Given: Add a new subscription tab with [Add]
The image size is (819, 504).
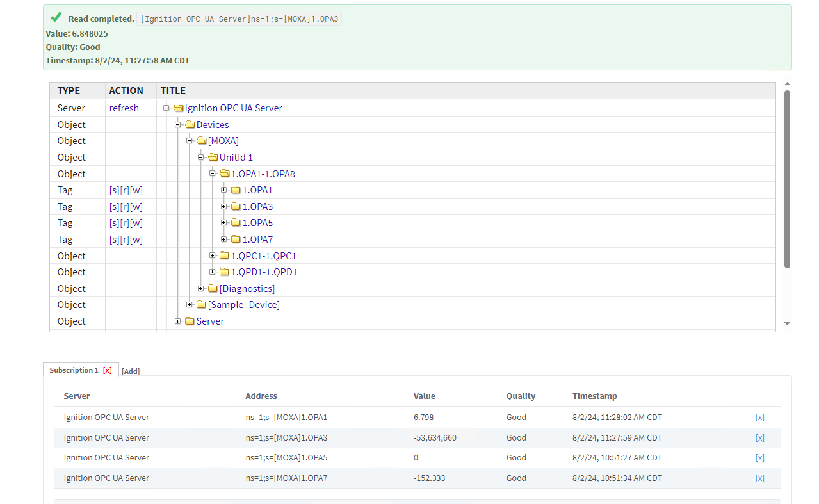Looking at the screenshot, I should [x=131, y=371].
